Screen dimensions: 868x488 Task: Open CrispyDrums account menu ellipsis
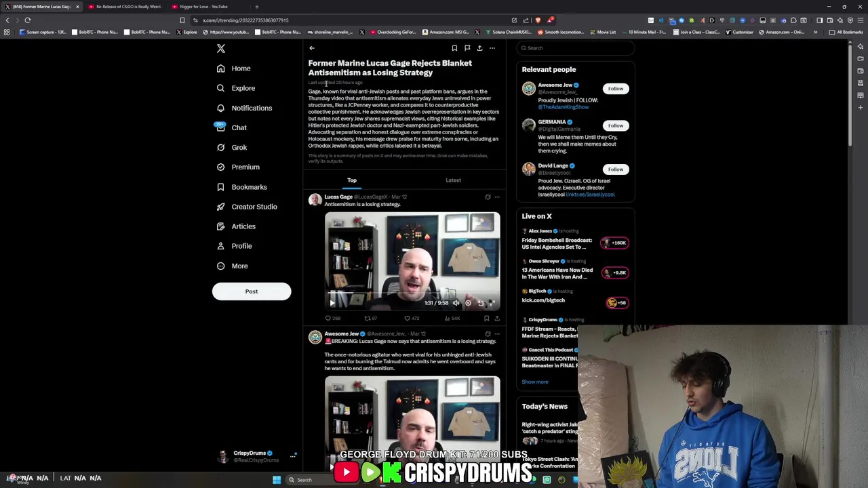pyautogui.click(x=293, y=456)
